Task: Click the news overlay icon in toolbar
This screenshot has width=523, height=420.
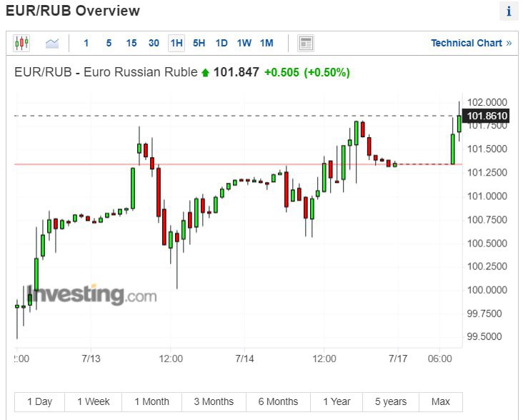Action: click(x=306, y=43)
